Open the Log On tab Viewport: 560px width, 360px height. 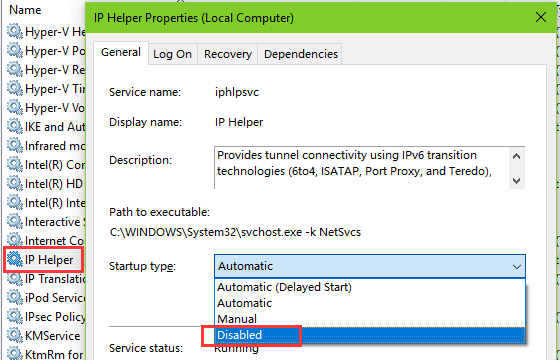[x=172, y=54]
